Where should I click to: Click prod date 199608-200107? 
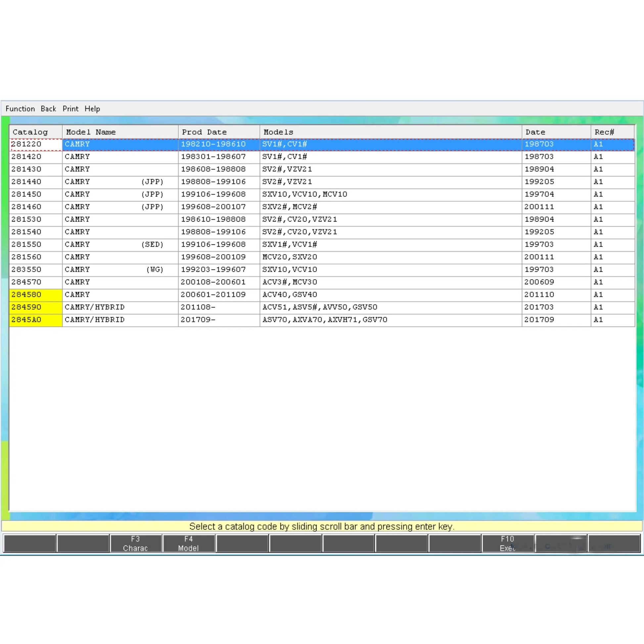[x=213, y=207]
